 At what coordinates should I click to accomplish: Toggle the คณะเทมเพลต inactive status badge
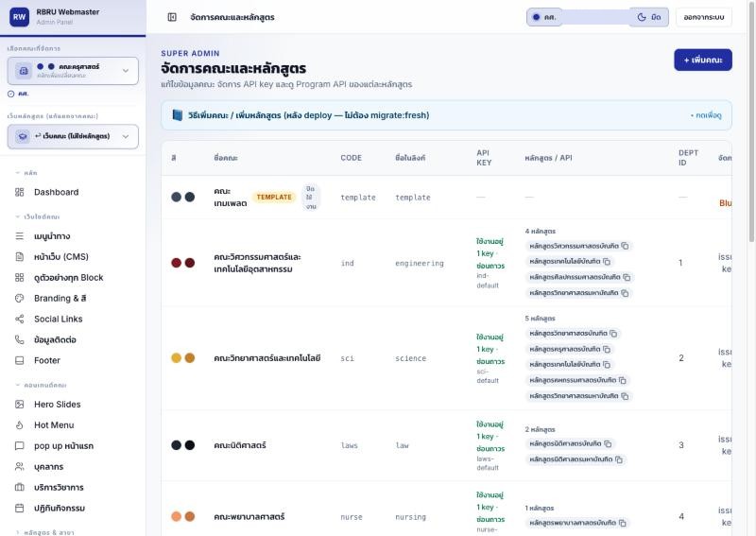(x=311, y=198)
